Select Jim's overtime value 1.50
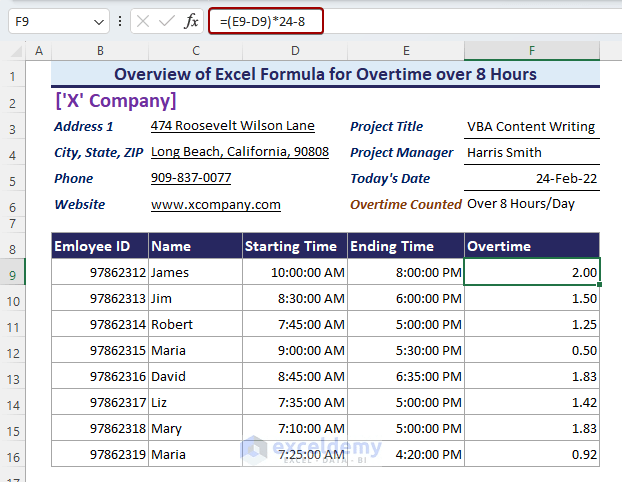 [x=532, y=298]
